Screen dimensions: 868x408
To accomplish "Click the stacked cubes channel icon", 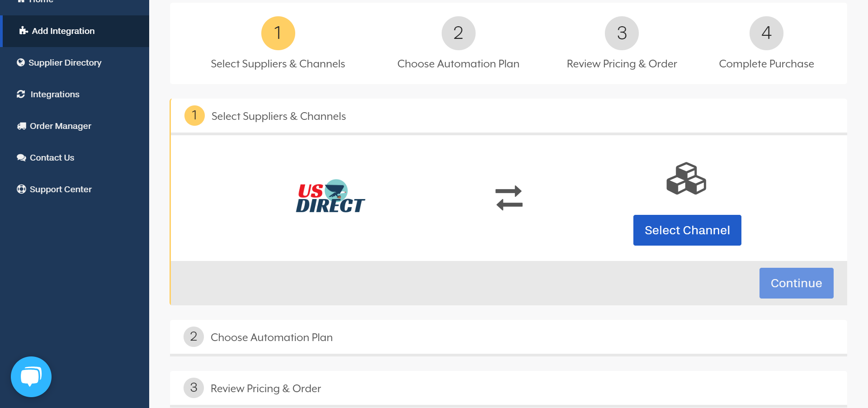I will (x=686, y=179).
